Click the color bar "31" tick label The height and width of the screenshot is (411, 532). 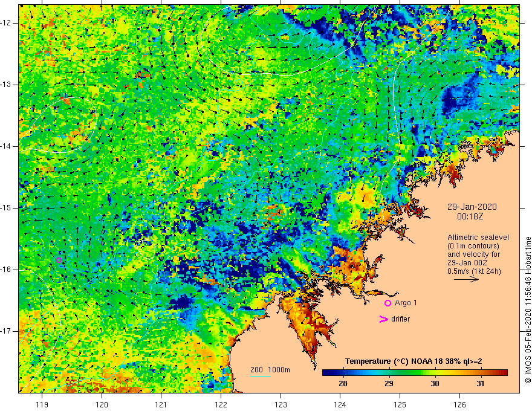pyautogui.click(x=481, y=384)
